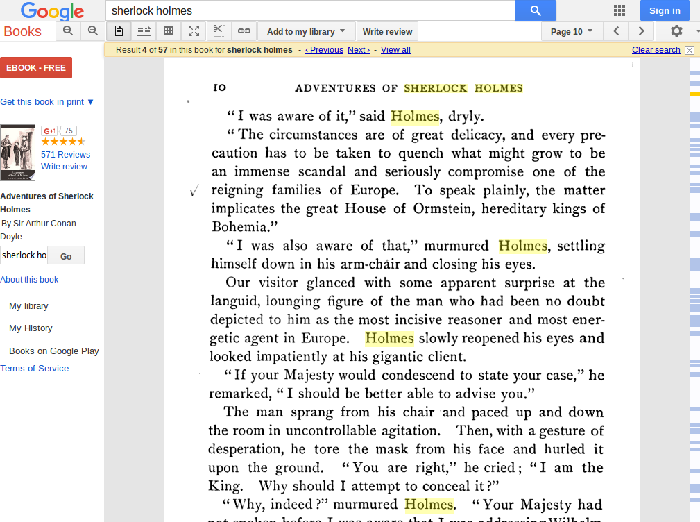This screenshot has height=522, width=700.
Task: Click the book cover thumbnail
Action: click(17, 152)
